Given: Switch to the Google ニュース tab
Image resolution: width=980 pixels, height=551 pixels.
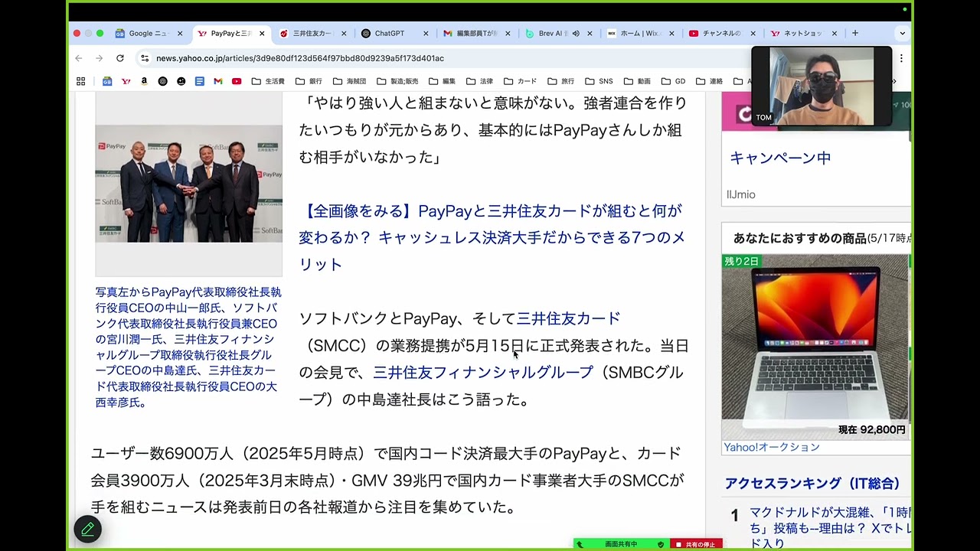Looking at the screenshot, I should (147, 34).
